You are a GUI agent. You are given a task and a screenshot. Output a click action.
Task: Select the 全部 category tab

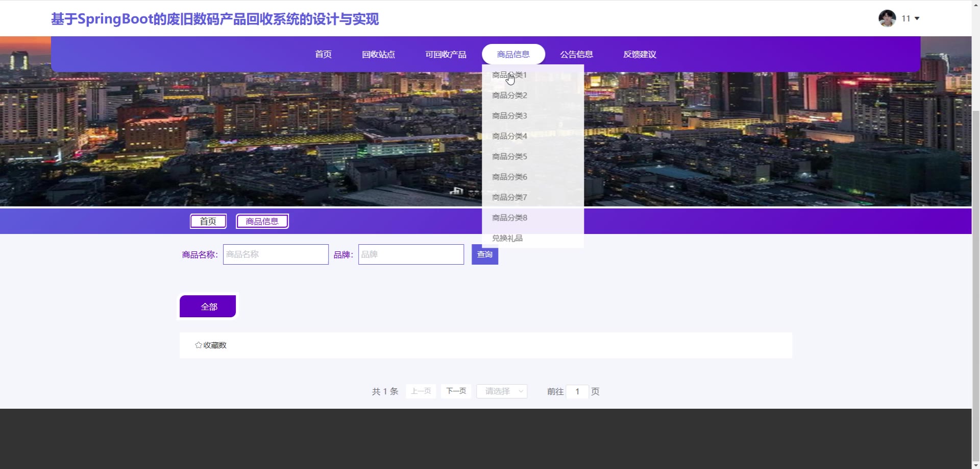pyautogui.click(x=208, y=307)
